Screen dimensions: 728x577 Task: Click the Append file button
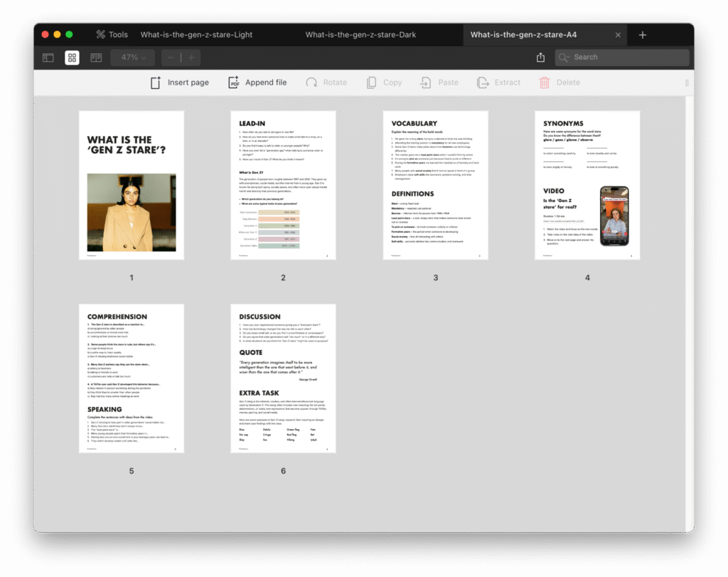[257, 83]
